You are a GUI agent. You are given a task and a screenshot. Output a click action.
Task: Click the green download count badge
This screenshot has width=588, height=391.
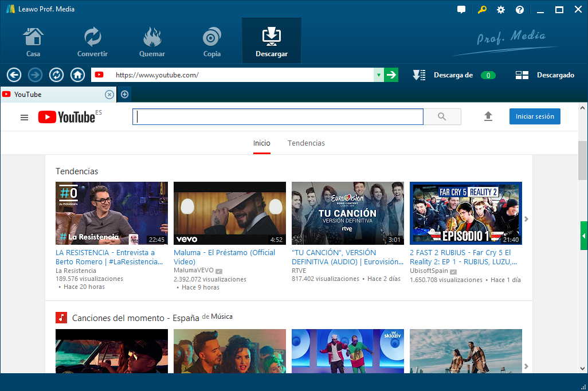[x=488, y=76]
